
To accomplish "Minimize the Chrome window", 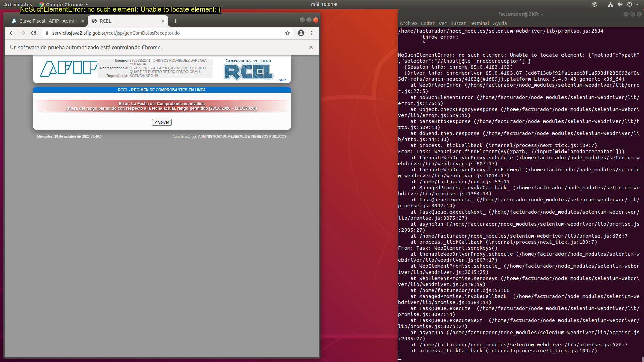I will [302, 20].
